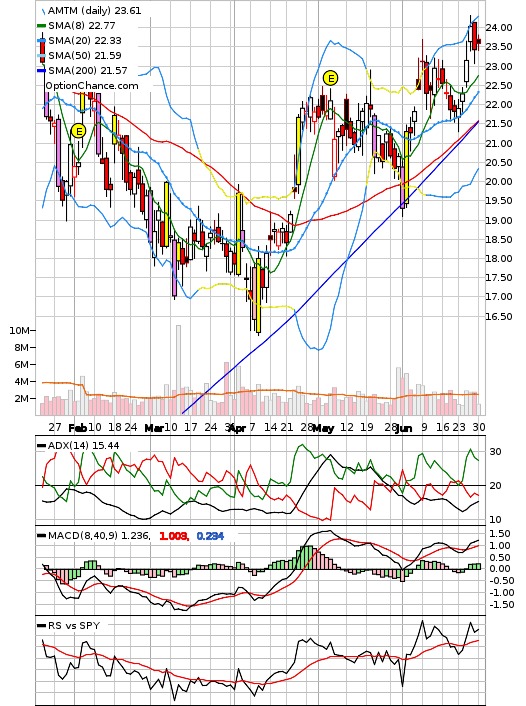This screenshot has height=706, width=526.
Task: Click the Jun label on the date axis
Action: tap(404, 428)
